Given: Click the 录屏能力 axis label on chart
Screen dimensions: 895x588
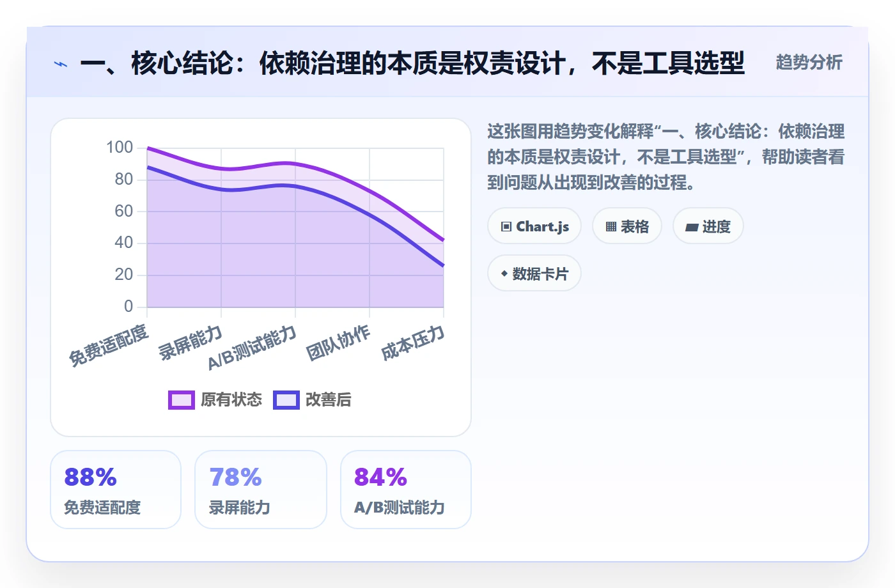Looking at the screenshot, I should pyautogui.click(x=191, y=343).
